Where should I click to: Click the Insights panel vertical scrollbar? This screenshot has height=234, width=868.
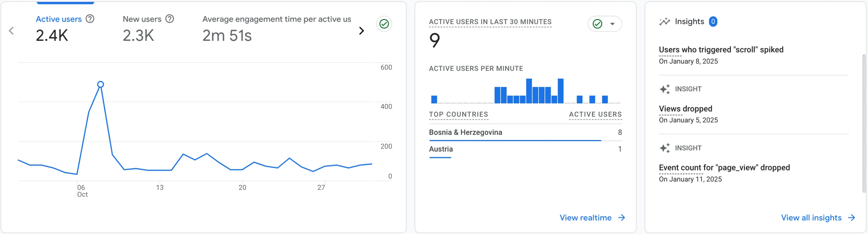[864, 123]
